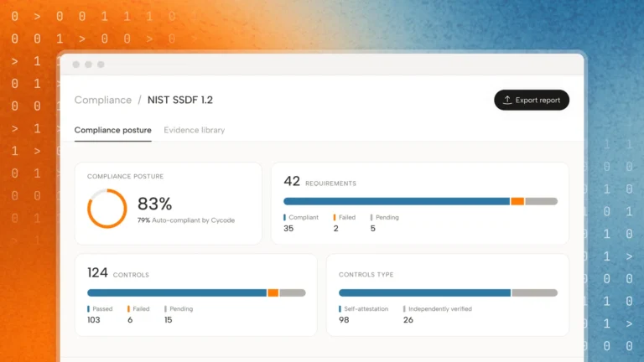Select the Independently verified legend label
644x362 pixels.
440,309
